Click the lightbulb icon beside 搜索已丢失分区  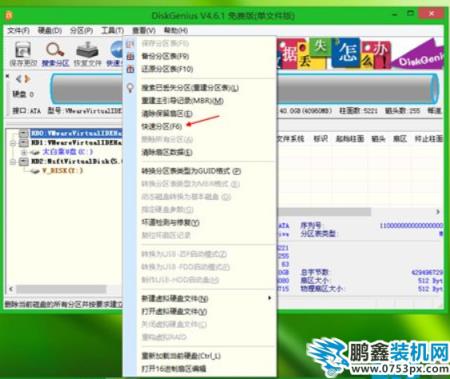(130, 88)
